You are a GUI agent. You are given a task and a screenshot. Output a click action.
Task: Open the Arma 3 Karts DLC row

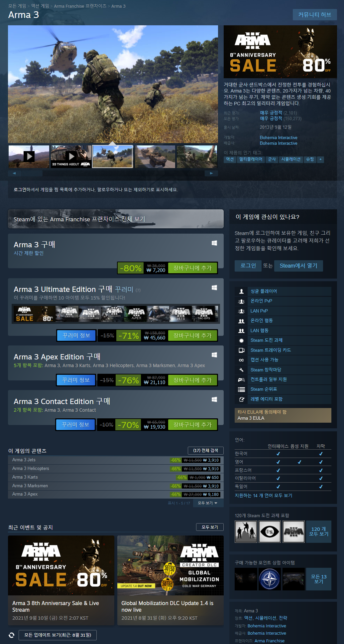(116, 478)
